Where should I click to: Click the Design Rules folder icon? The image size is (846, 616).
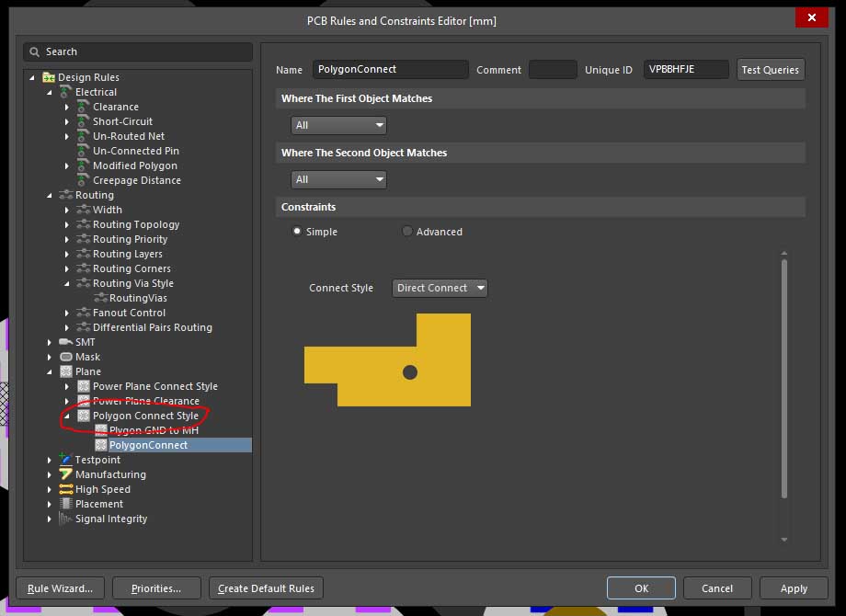(x=49, y=77)
